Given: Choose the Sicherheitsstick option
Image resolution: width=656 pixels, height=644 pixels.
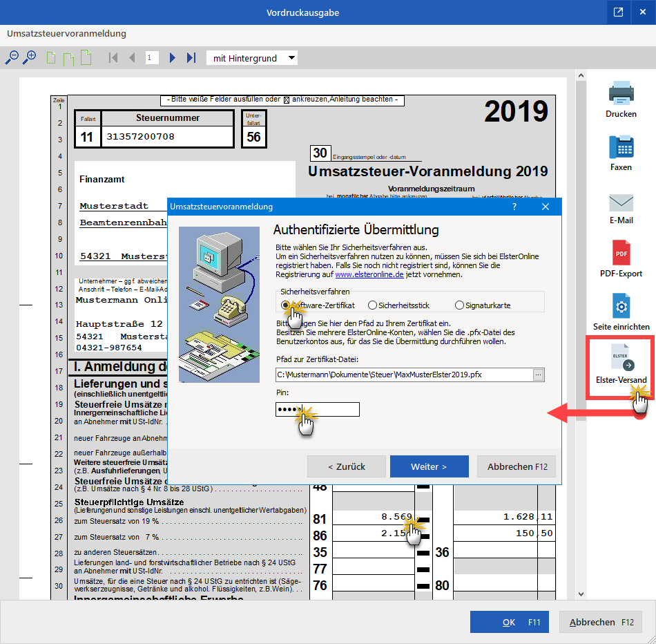Looking at the screenshot, I should (x=373, y=305).
